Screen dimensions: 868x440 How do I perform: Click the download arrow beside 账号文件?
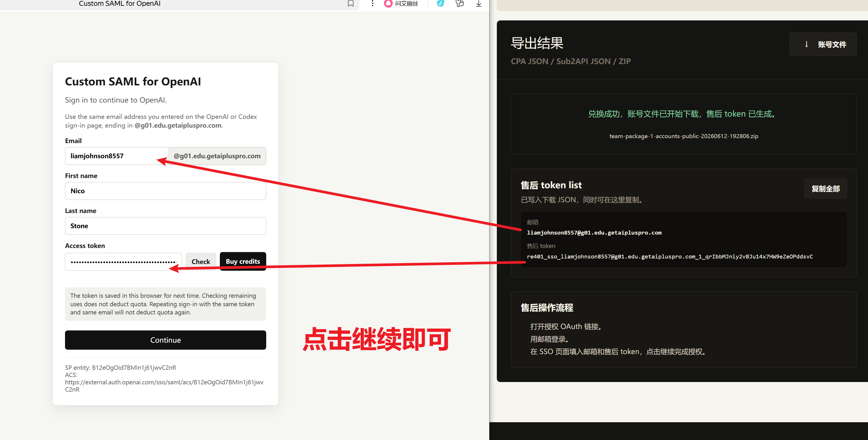click(x=806, y=44)
